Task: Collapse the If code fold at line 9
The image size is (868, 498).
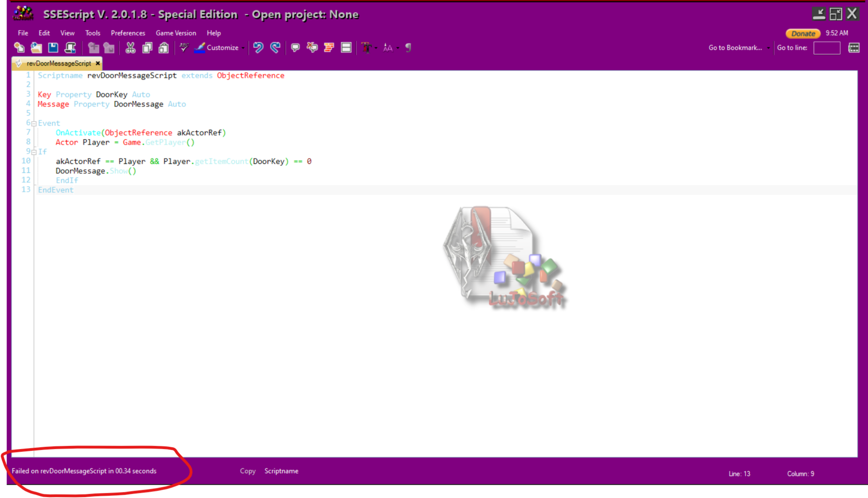Action: tap(34, 152)
